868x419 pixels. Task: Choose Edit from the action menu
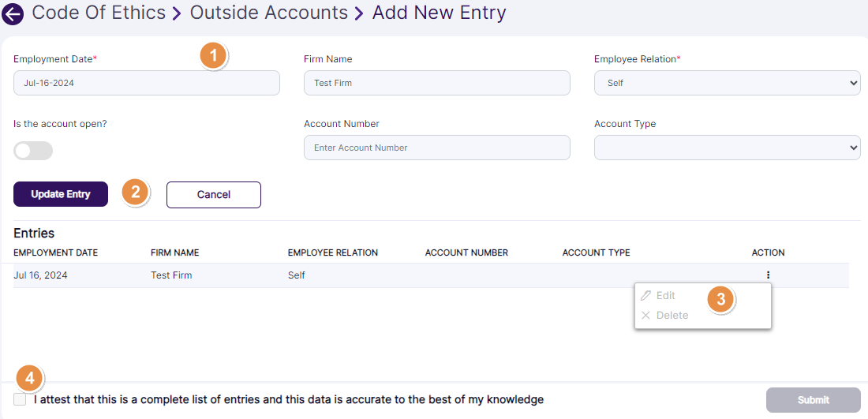click(x=665, y=295)
